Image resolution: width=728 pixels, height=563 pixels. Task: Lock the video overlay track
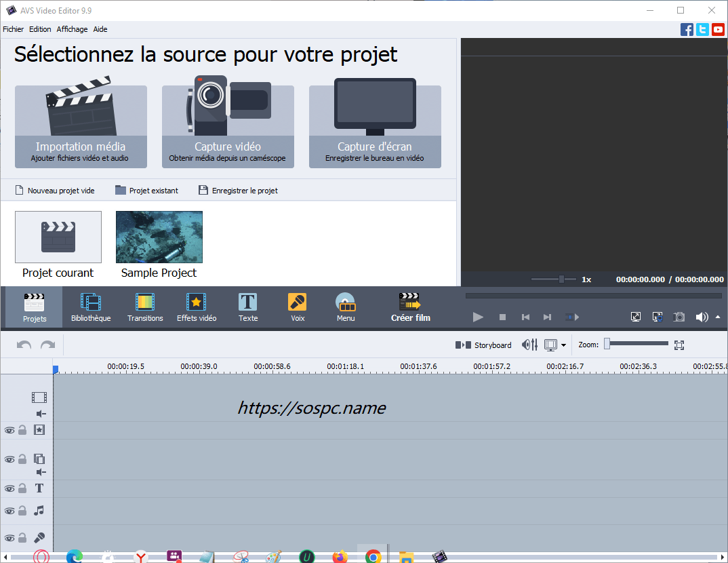point(22,459)
